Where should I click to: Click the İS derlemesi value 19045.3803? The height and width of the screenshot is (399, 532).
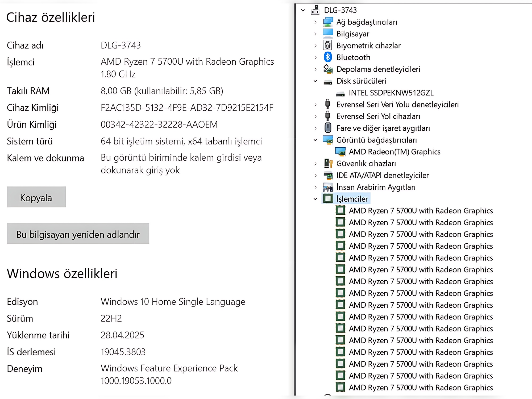point(123,352)
